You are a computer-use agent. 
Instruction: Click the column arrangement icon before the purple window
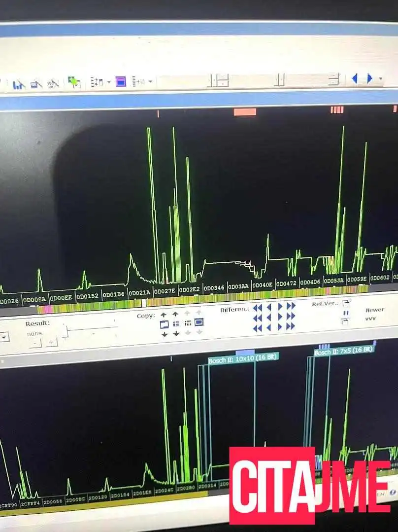(97, 82)
